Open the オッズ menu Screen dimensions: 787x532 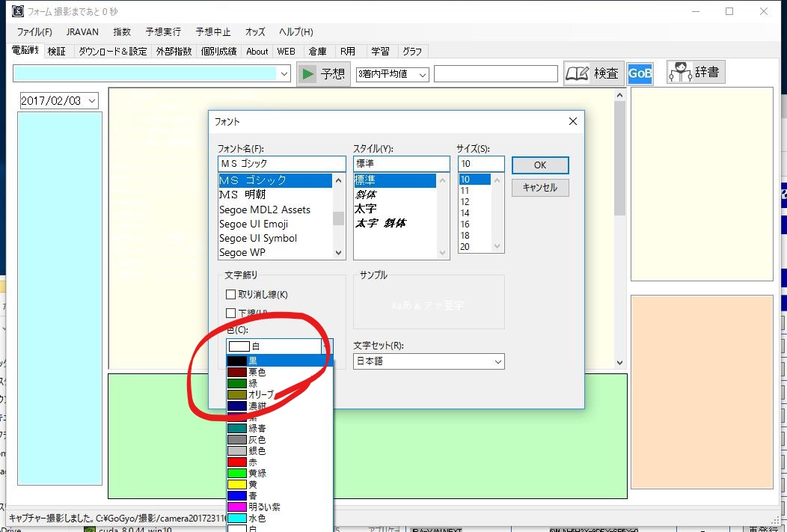click(255, 32)
